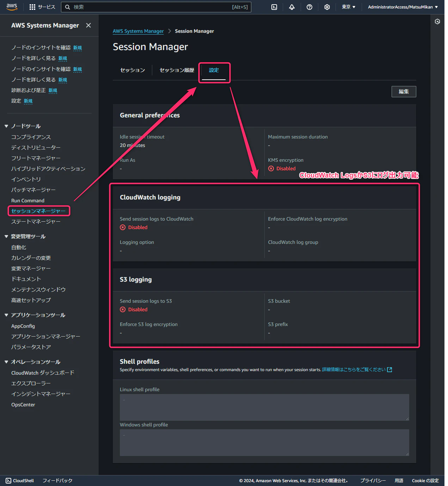Viewport: 448px width, 486px height.
Task: Click CloudShell icon in the footer
Action: coord(8,481)
